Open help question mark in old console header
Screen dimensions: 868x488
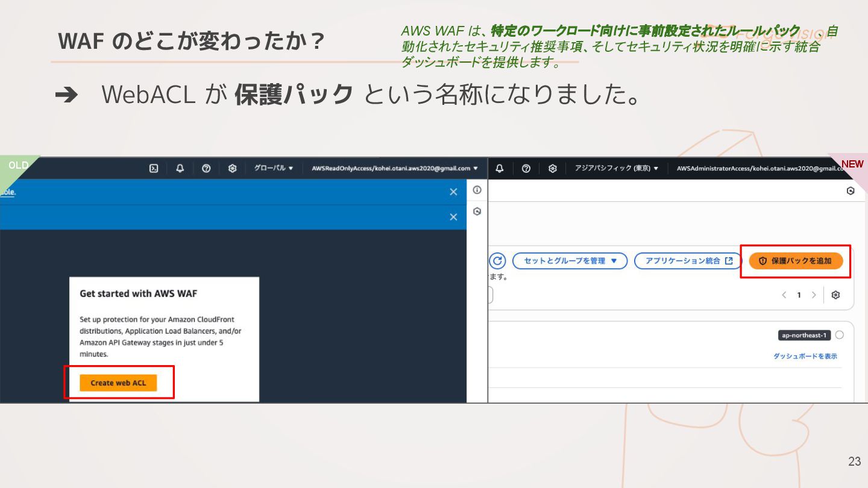click(x=206, y=169)
